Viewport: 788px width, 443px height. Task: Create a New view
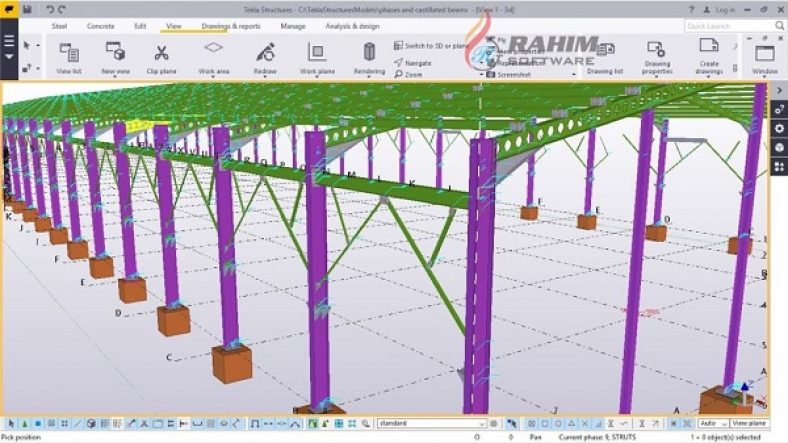pos(115,56)
